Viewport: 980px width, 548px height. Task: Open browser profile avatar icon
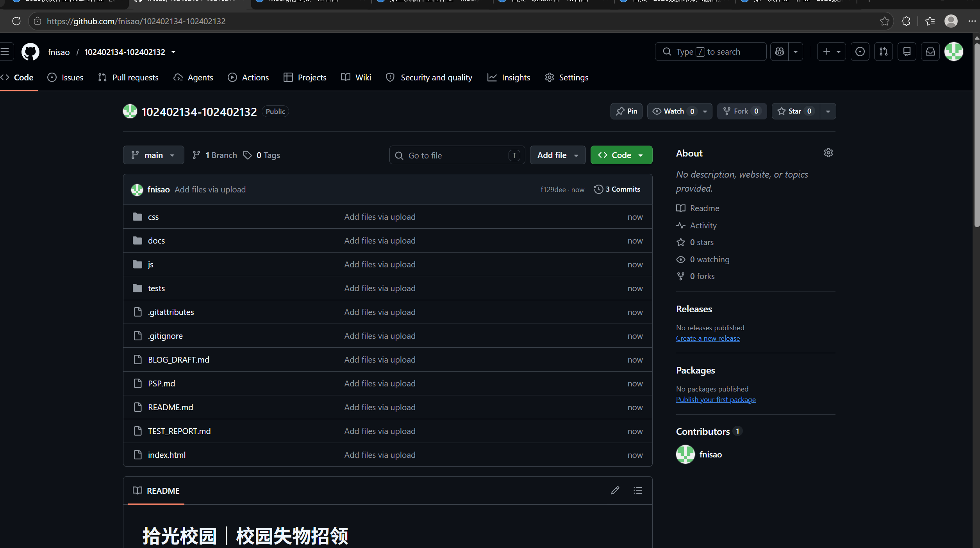[x=951, y=21]
